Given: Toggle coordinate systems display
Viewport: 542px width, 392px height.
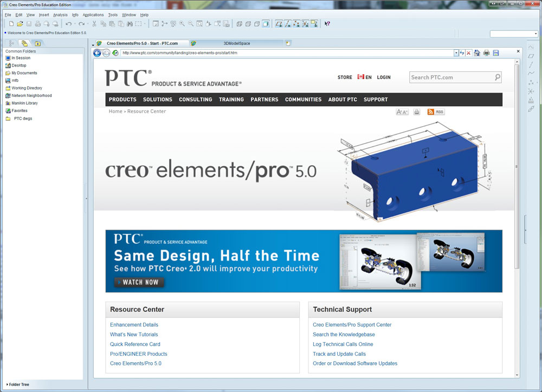Looking at the screenshot, I should click(x=305, y=23).
